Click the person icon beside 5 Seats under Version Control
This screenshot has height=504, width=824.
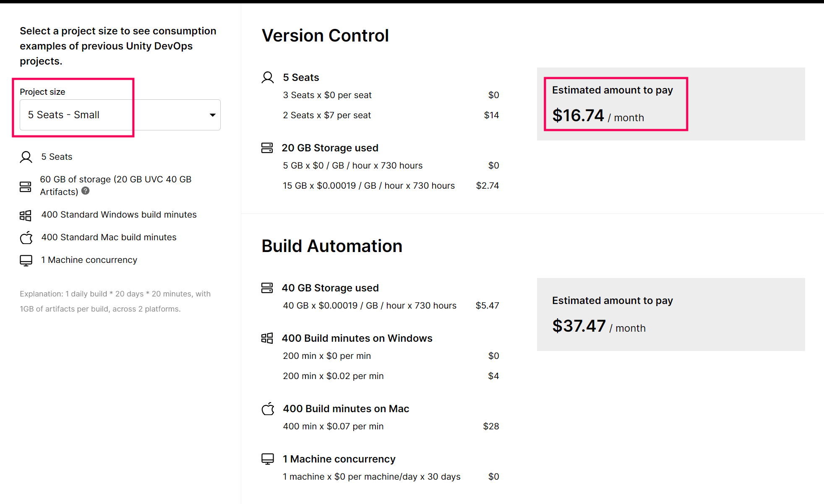267,77
